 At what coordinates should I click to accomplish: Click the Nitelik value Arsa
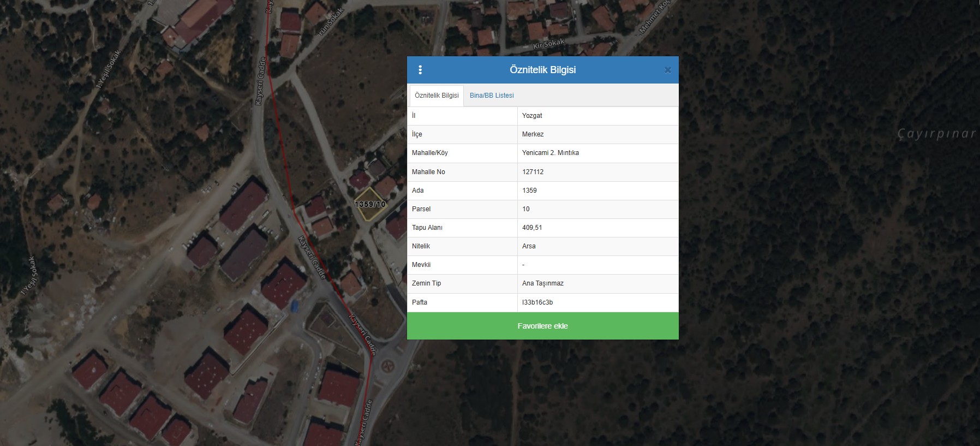coord(529,246)
